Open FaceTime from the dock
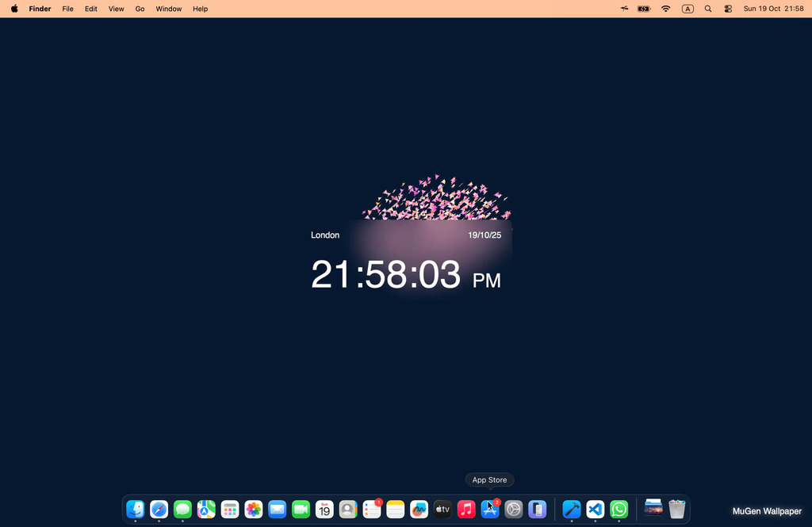The height and width of the screenshot is (527, 812). click(x=301, y=509)
